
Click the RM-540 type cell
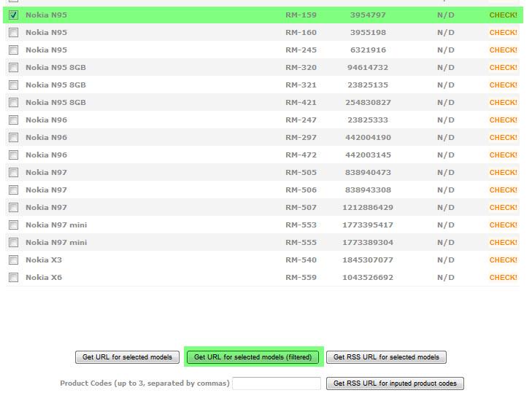point(301,260)
